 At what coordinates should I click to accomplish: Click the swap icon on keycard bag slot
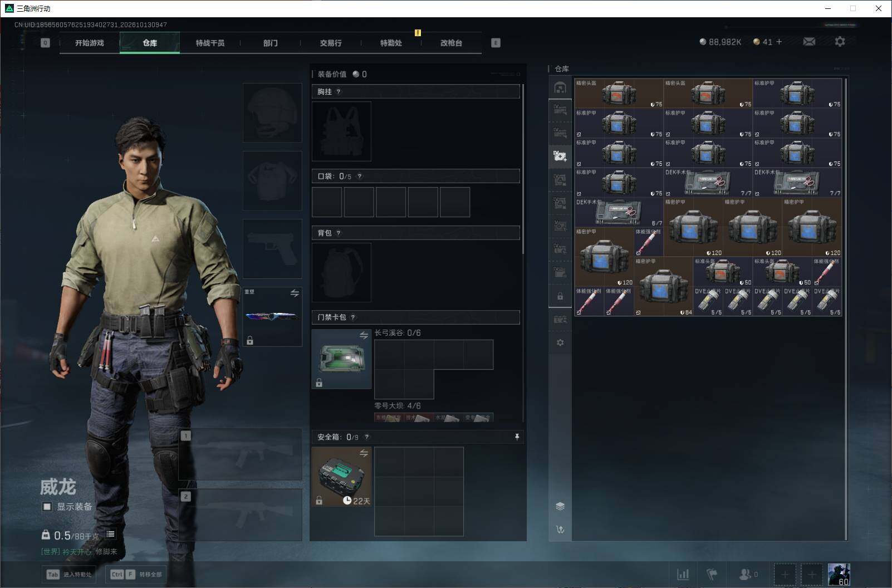pos(364,335)
